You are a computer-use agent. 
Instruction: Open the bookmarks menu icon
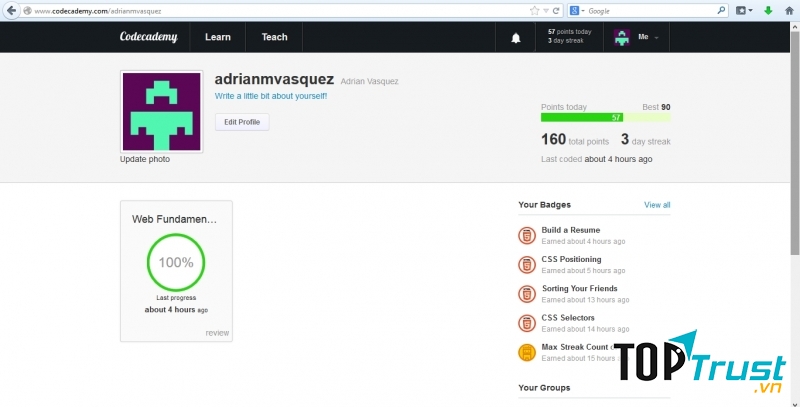pos(744,11)
